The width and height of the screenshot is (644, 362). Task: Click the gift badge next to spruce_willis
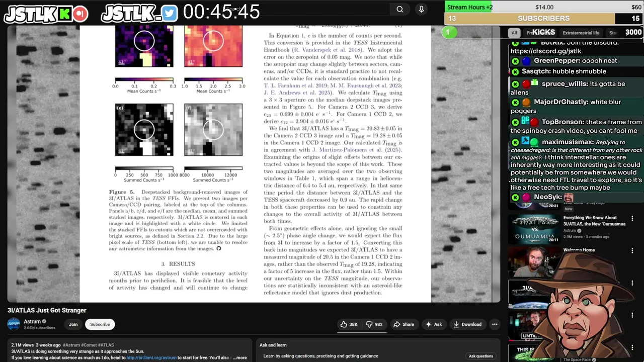click(x=534, y=83)
